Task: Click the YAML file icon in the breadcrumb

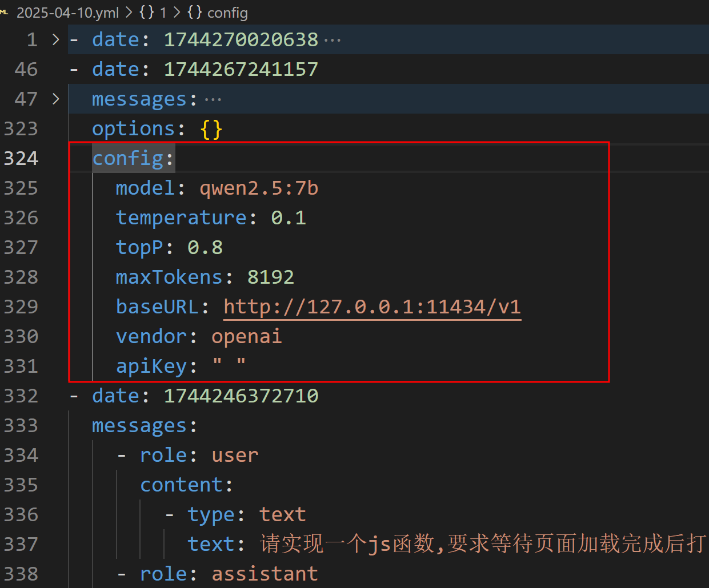Action: (5, 12)
